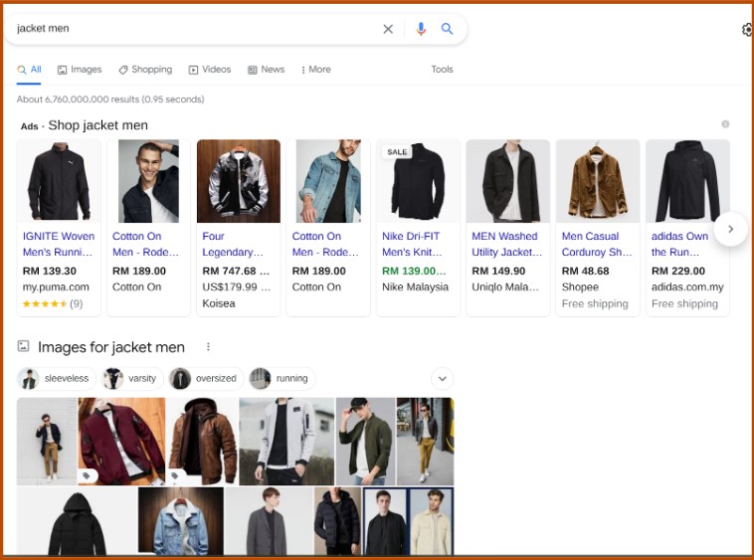Screen dimensions: 754x560
Task: Select the sleeveless filter chip
Action: tap(57, 379)
